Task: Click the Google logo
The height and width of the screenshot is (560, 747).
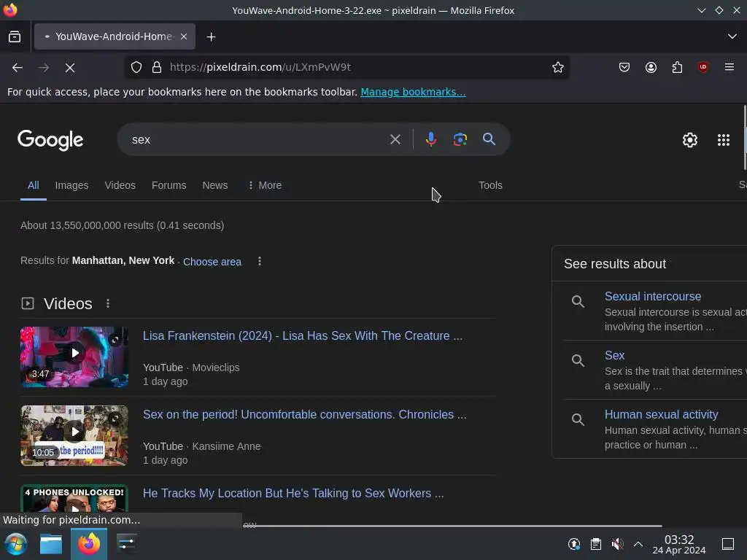Action: (50, 140)
